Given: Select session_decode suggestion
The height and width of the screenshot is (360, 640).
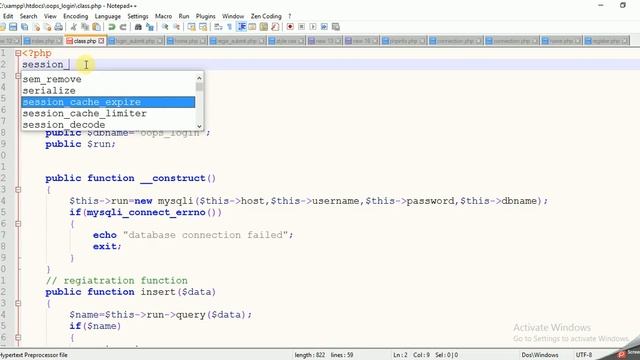Looking at the screenshot, I should pos(108,125).
